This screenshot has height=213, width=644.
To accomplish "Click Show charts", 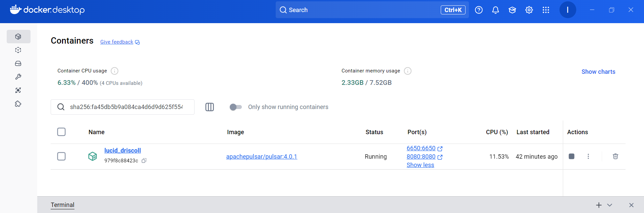I will point(598,72).
